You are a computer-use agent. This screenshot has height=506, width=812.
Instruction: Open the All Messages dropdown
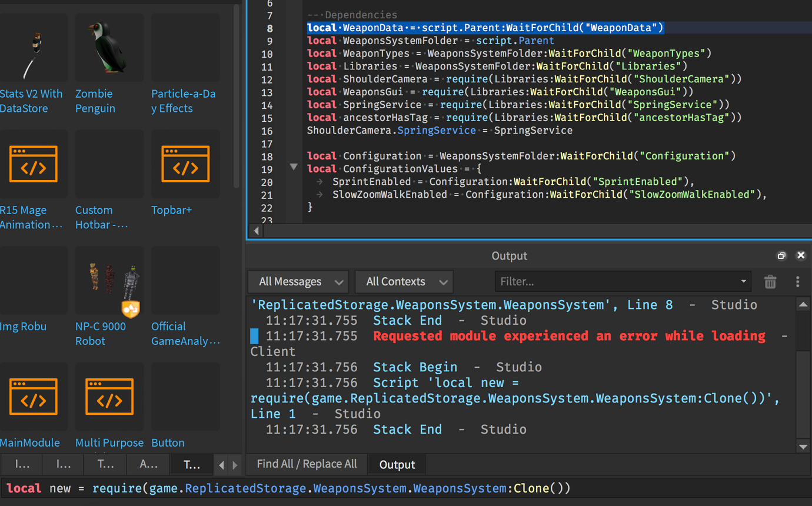pyautogui.click(x=298, y=282)
